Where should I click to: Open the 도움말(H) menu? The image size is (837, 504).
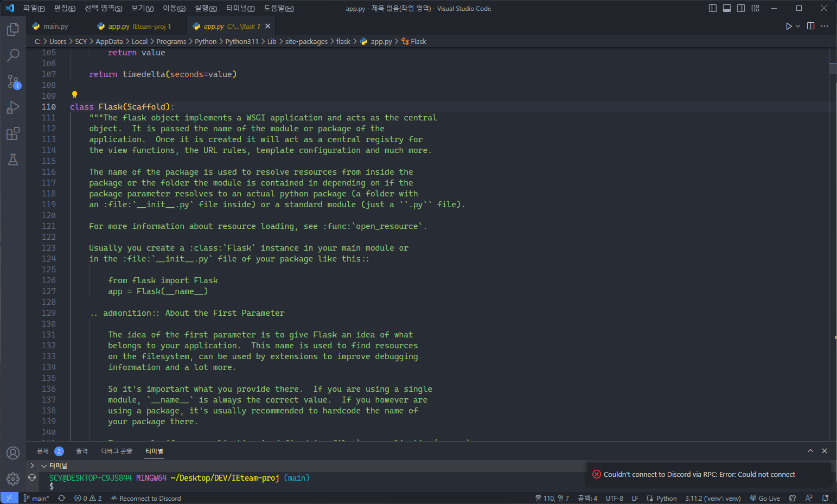278,8
